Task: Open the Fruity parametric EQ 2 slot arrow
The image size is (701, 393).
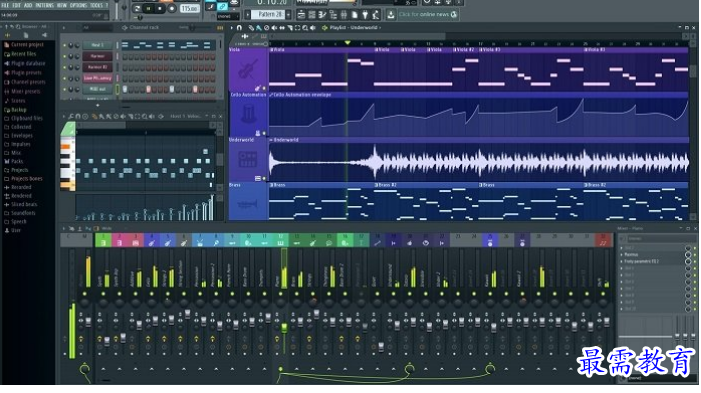Action: tap(621, 261)
